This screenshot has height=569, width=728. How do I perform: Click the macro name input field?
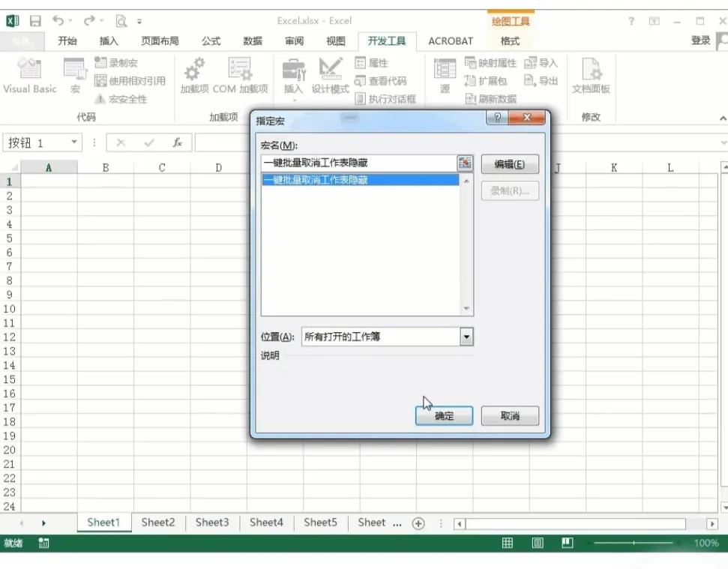tap(359, 163)
